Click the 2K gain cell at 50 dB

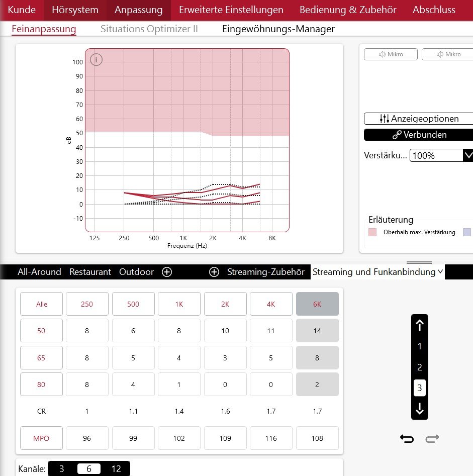click(225, 331)
